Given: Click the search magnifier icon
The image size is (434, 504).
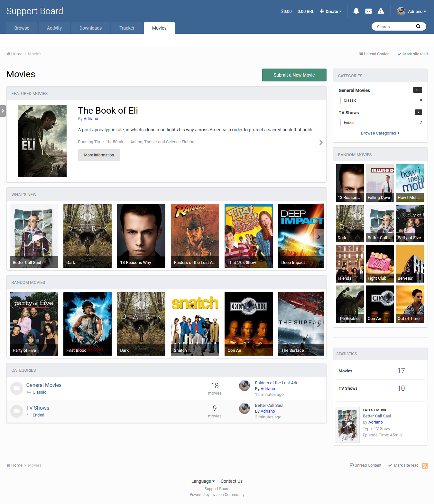Looking at the screenshot, I should pos(418,26).
